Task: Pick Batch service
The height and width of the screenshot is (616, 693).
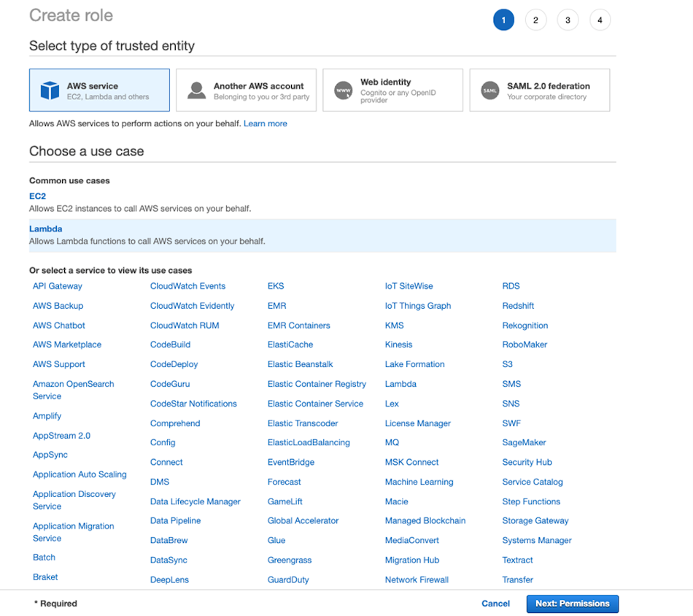Action: click(x=44, y=557)
